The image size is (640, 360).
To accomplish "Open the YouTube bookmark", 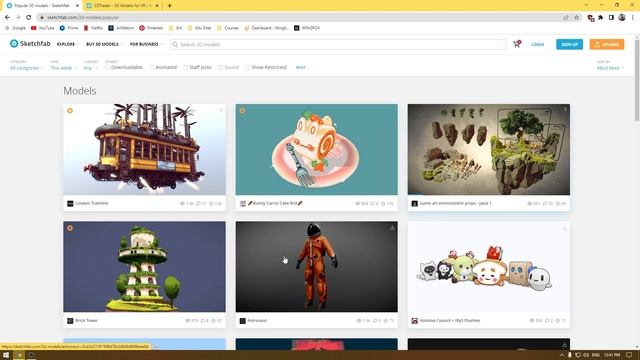I will click(42, 28).
